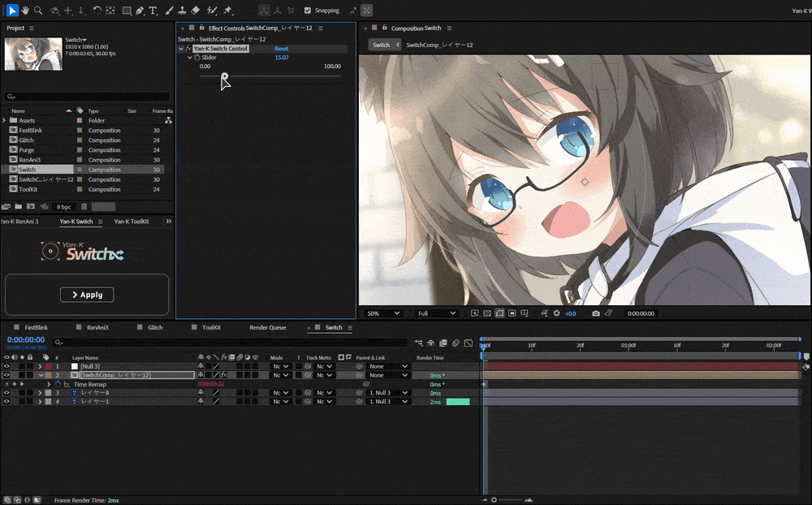Image resolution: width=812 pixels, height=505 pixels.
Task: Open the Parent dropdown for layer 4 レイヤー1
Action: point(388,401)
